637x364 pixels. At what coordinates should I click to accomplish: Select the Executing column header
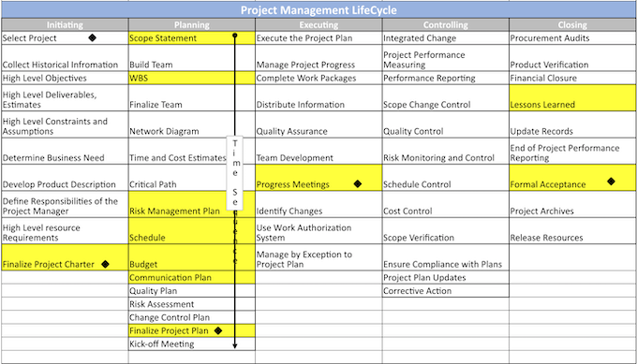coord(318,24)
